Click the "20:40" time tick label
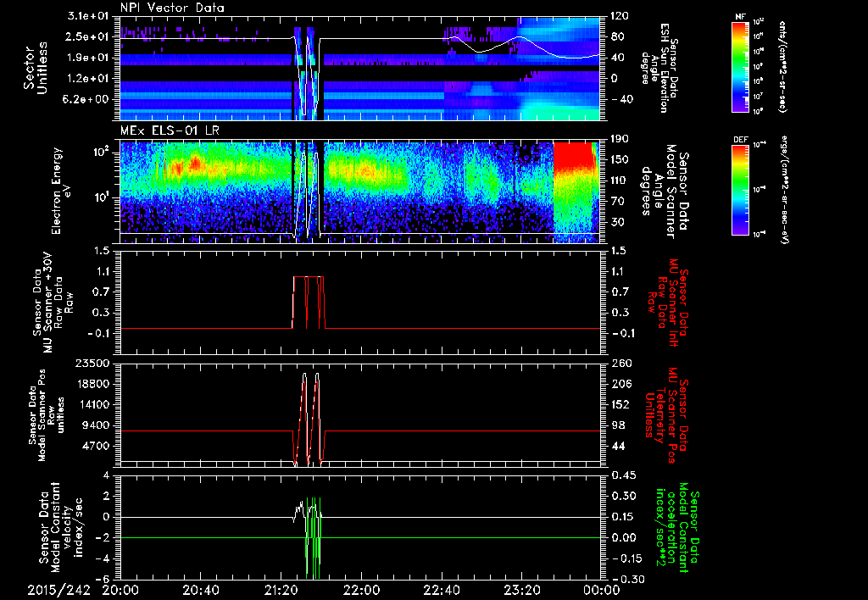868x600 pixels. pyautogui.click(x=202, y=591)
